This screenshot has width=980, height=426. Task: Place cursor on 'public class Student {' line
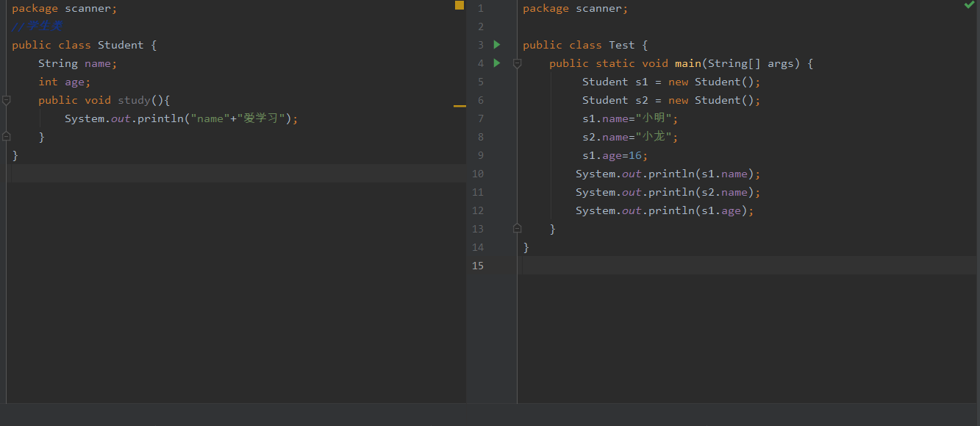[85, 45]
